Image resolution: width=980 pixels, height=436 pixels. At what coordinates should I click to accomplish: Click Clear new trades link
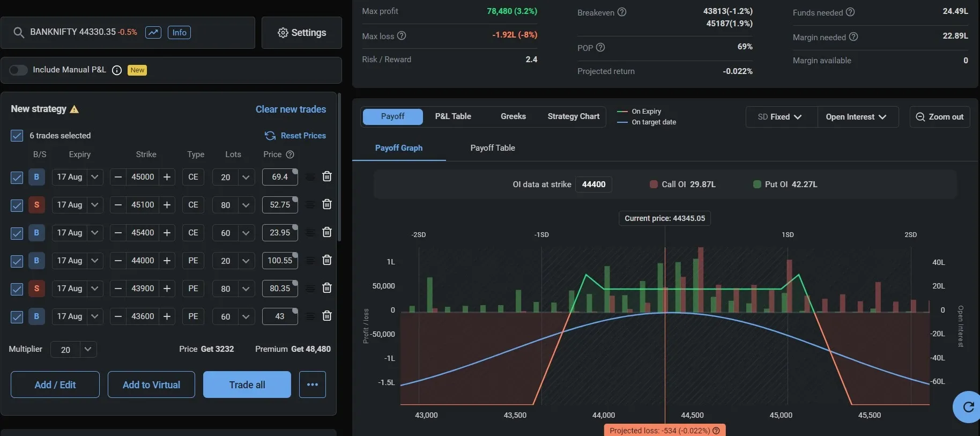tap(291, 109)
